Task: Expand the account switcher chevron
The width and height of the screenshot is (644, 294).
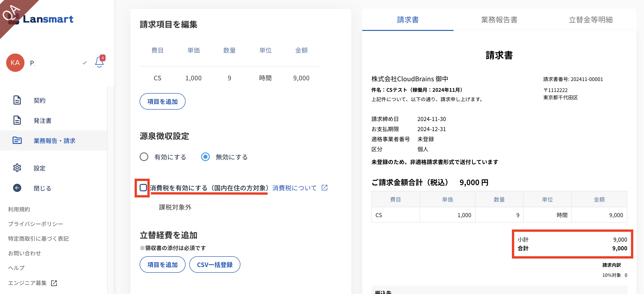Action: [85, 62]
